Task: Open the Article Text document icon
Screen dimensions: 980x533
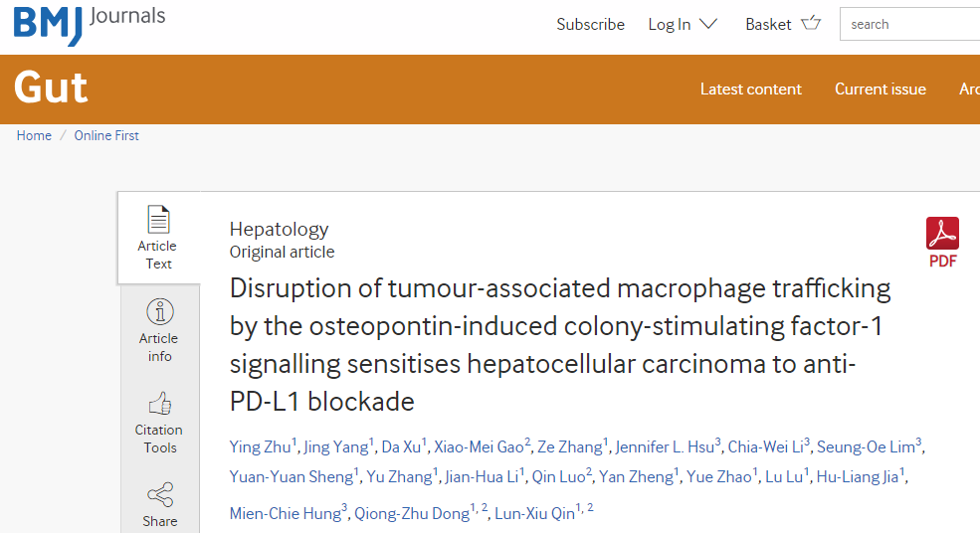Action: coord(158,220)
